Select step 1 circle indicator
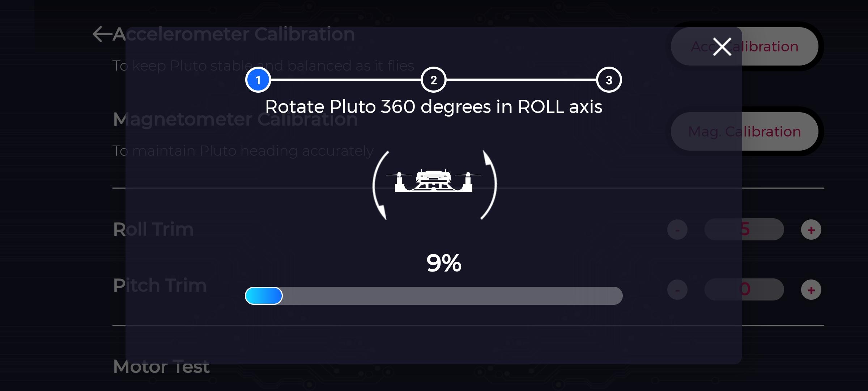 pos(258,80)
